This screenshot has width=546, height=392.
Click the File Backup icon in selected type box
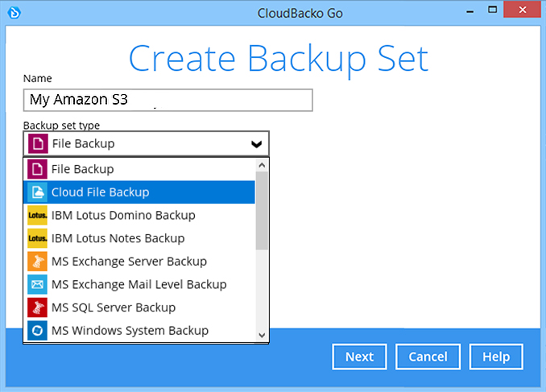pyautogui.click(x=38, y=143)
